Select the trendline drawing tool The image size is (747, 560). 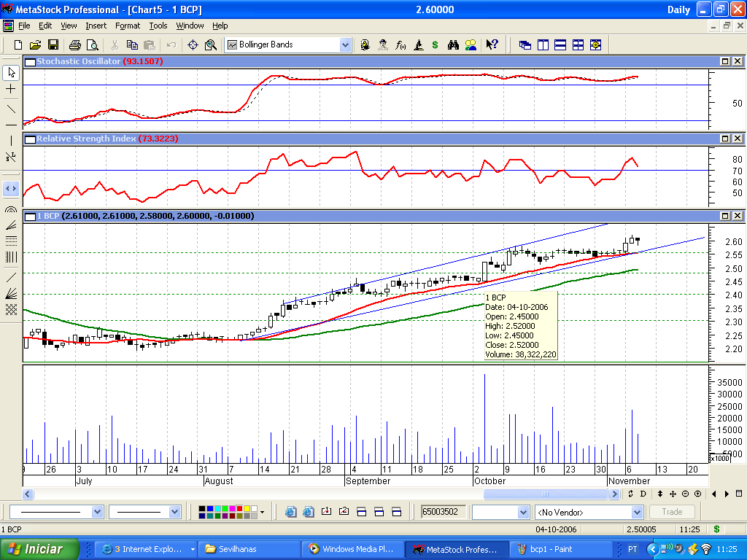(x=11, y=109)
